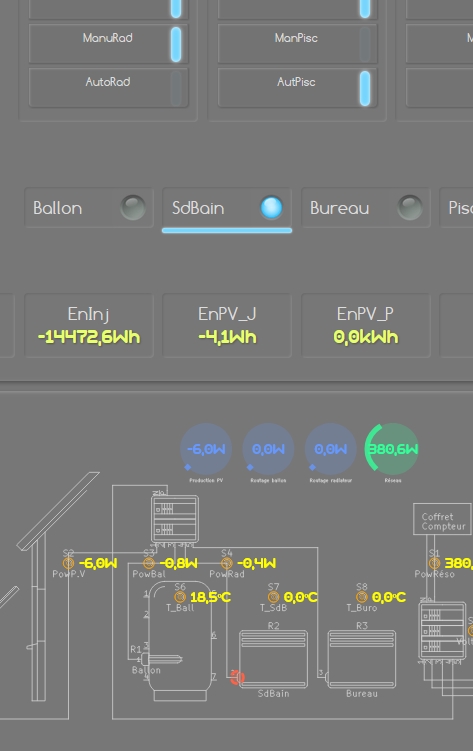
Task: Select the SdBain indicator button
Action: point(227,208)
